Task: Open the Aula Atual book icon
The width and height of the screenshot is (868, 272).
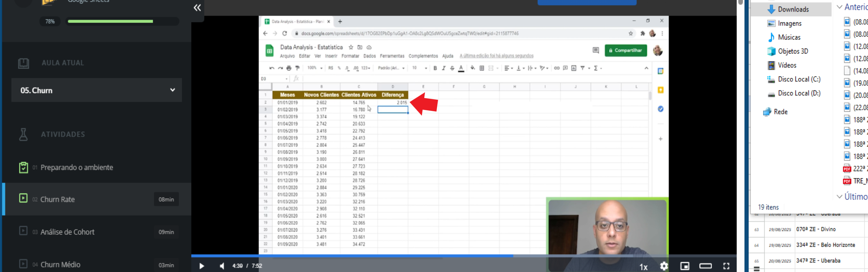Action: coord(23,63)
